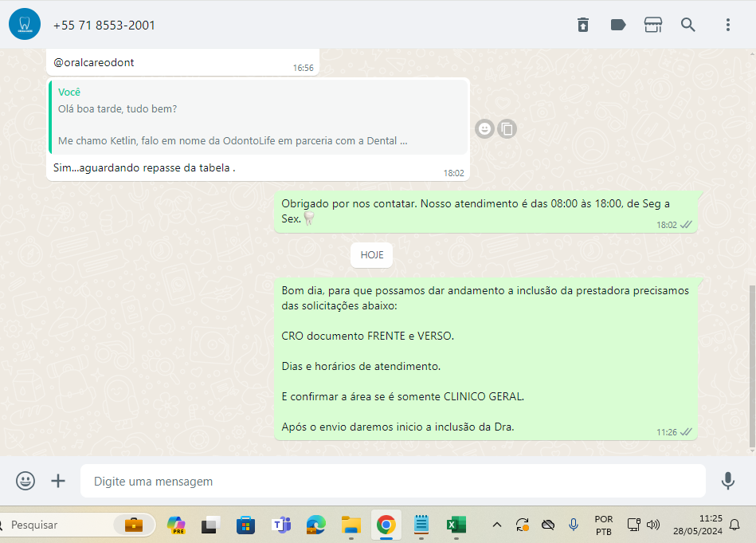Click the label tag icon in header
Viewport: 756px width, 543px height.
coord(618,25)
